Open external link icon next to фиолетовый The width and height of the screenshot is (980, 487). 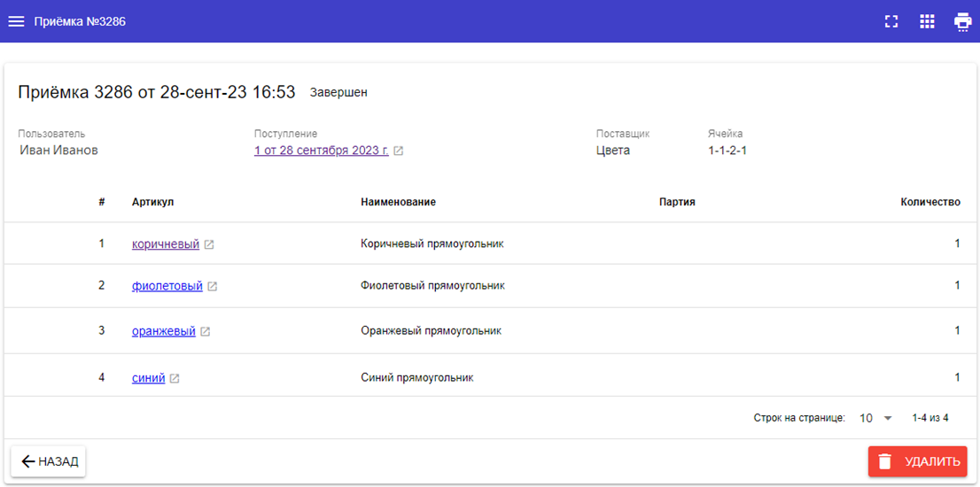click(x=213, y=287)
